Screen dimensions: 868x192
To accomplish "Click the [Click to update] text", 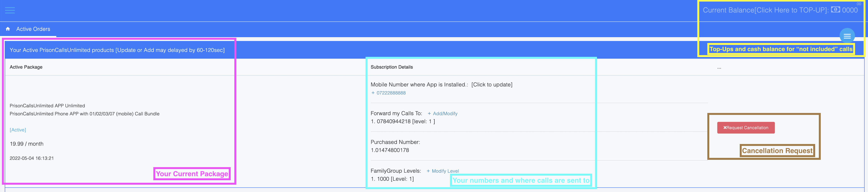I will (492, 85).
